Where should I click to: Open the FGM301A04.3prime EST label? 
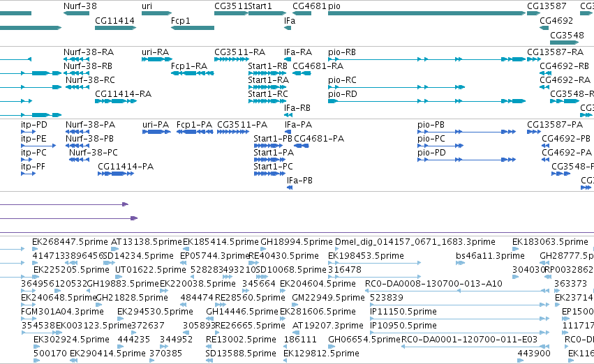[x=63, y=312]
